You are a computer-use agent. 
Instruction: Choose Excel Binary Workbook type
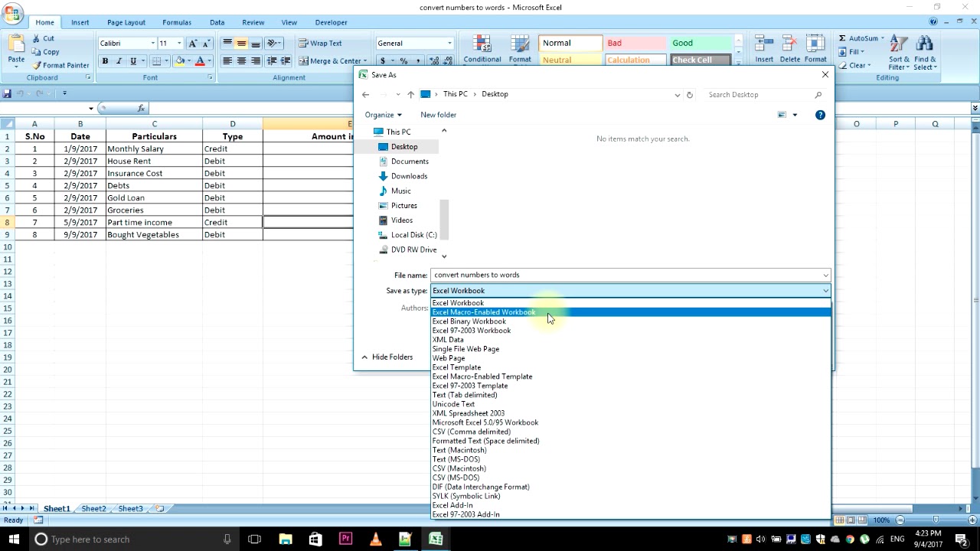(630, 321)
